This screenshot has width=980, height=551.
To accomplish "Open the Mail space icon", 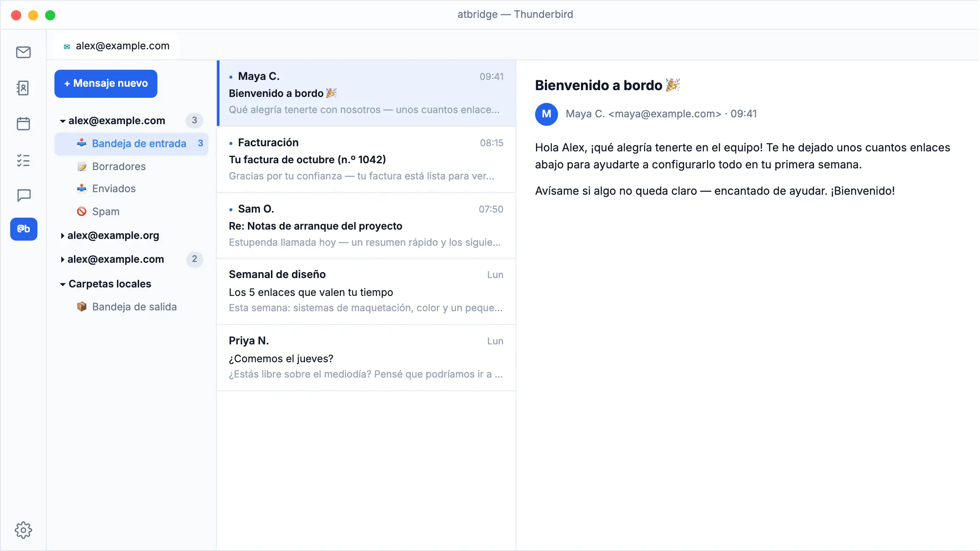I will pos(23,52).
